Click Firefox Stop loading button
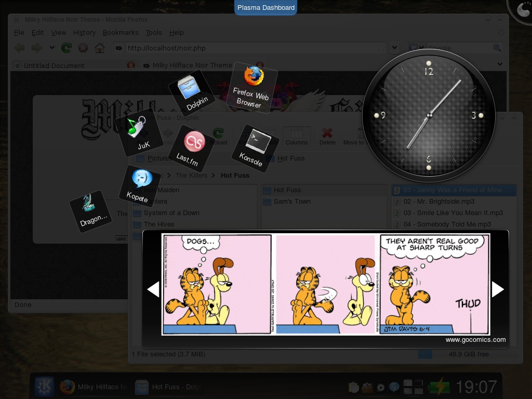This screenshot has height=399, width=532. click(83, 48)
